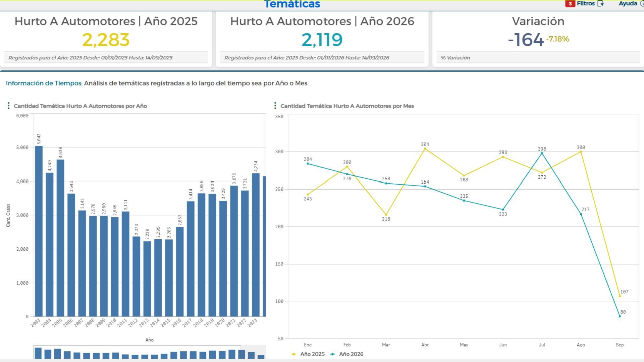Click the 2,283 KPI value

pos(106,40)
